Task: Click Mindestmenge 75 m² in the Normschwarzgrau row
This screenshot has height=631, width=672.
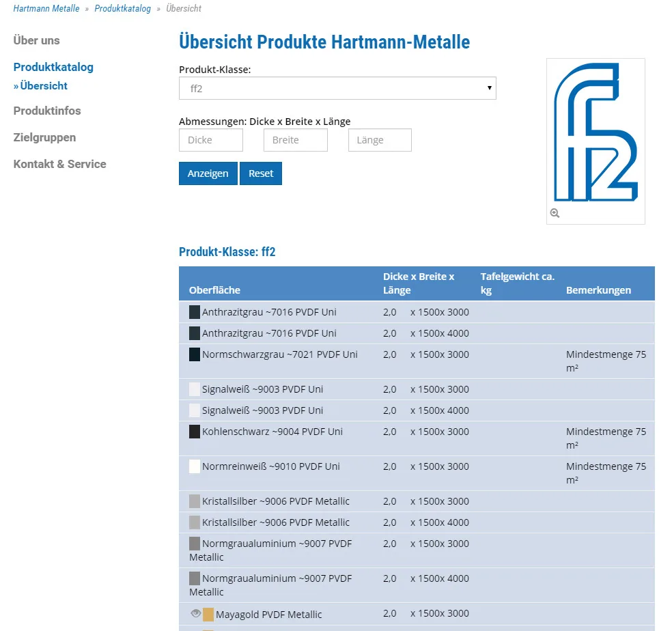Action: [x=606, y=361]
